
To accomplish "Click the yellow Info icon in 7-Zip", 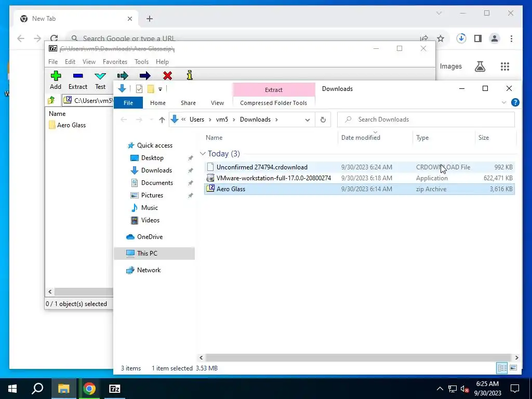I will [190, 75].
